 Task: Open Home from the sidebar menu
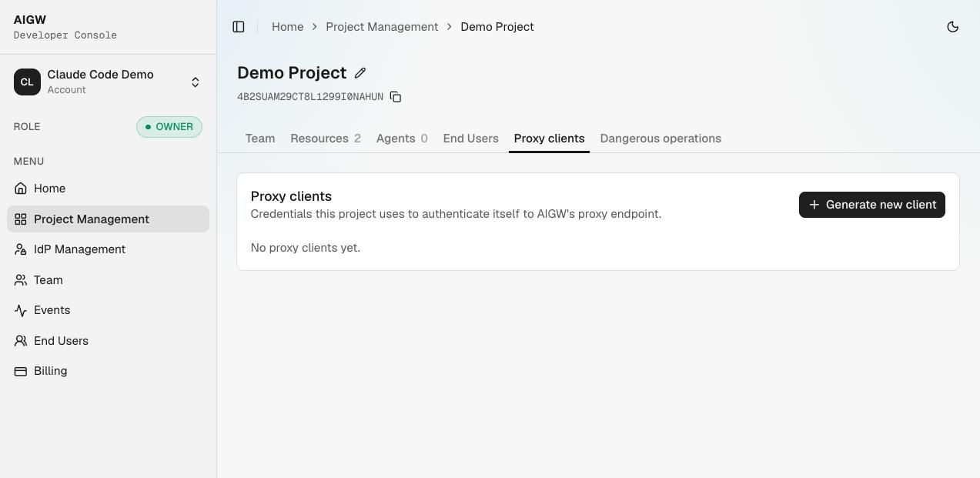108,189
